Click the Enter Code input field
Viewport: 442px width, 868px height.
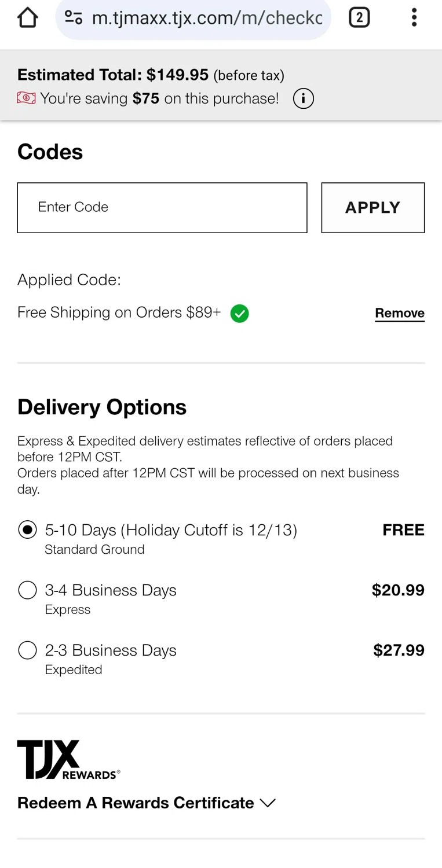[x=162, y=207]
